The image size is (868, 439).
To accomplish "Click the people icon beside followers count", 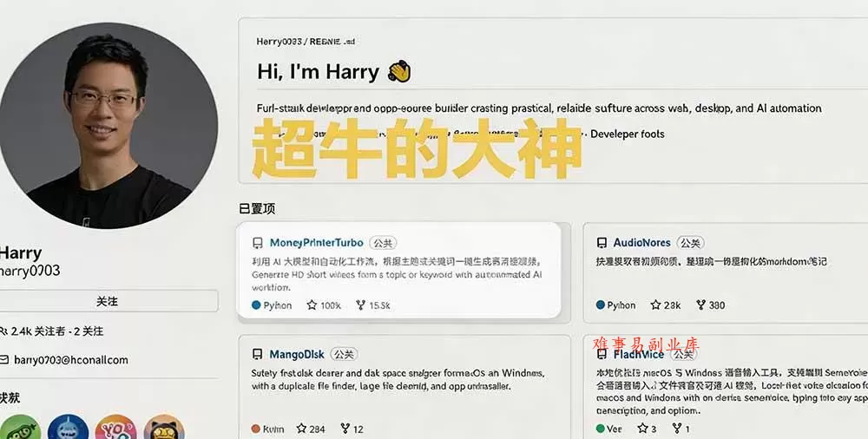I will (x=3, y=331).
